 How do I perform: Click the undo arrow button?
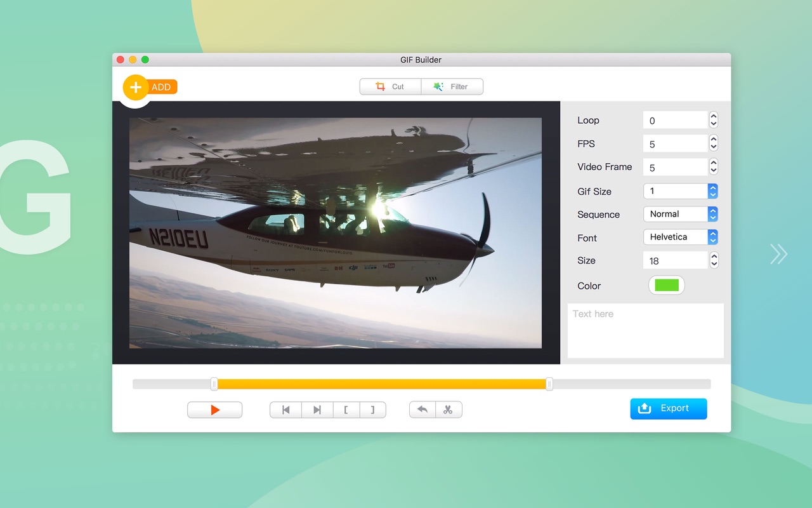point(422,410)
